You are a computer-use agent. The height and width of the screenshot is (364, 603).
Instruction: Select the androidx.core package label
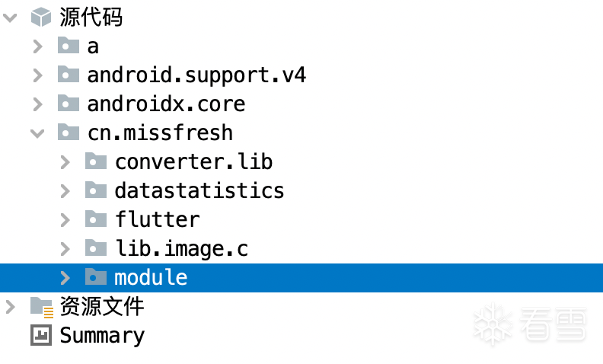166,103
